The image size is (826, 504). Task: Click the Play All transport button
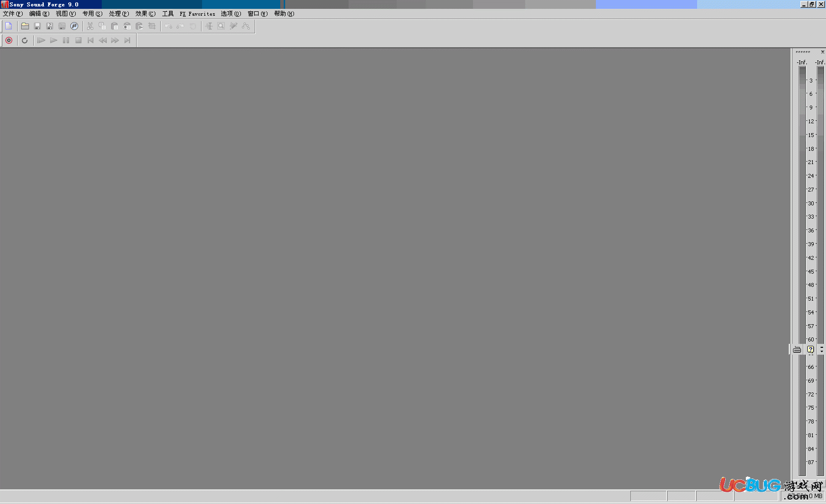(41, 40)
